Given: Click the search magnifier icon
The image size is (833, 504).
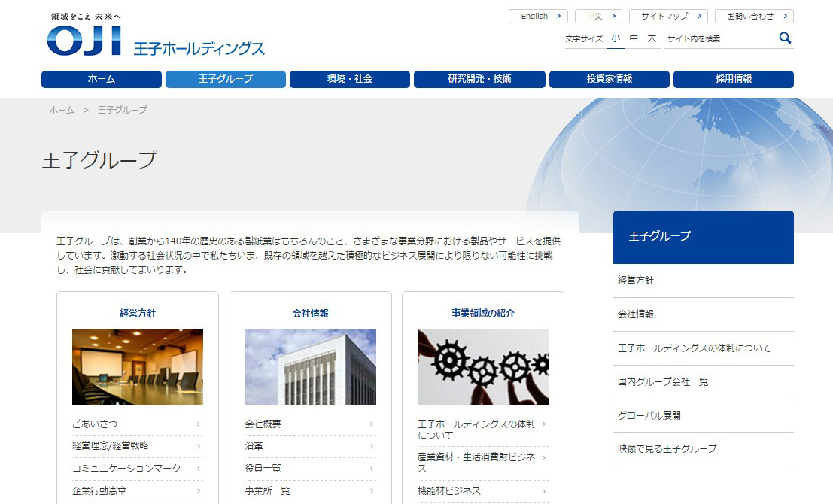Looking at the screenshot, I should tap(785, 38).
